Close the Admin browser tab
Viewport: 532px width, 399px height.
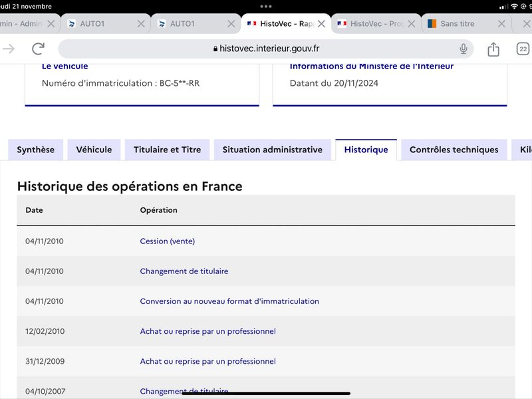(51, 24)
